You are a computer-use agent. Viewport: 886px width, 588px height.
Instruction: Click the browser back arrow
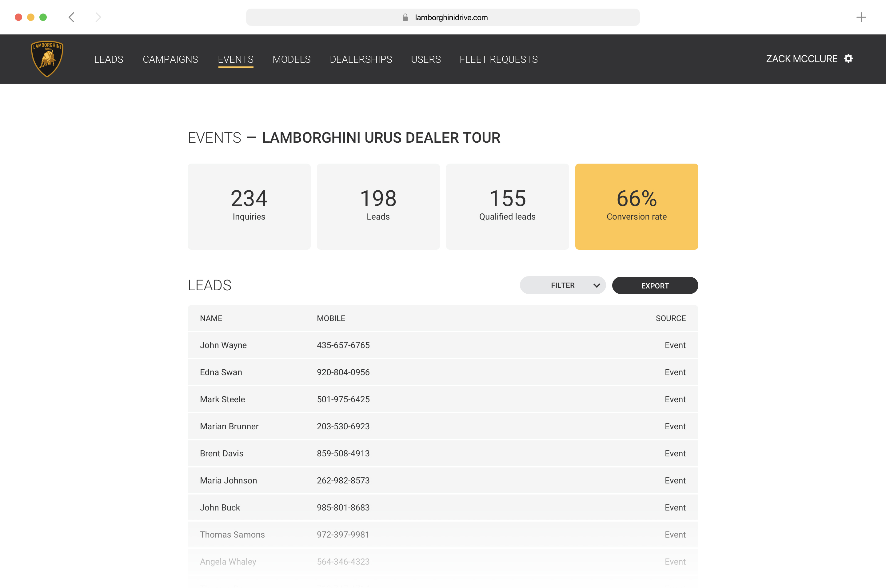pyautogui.click(x=72, y=17)
